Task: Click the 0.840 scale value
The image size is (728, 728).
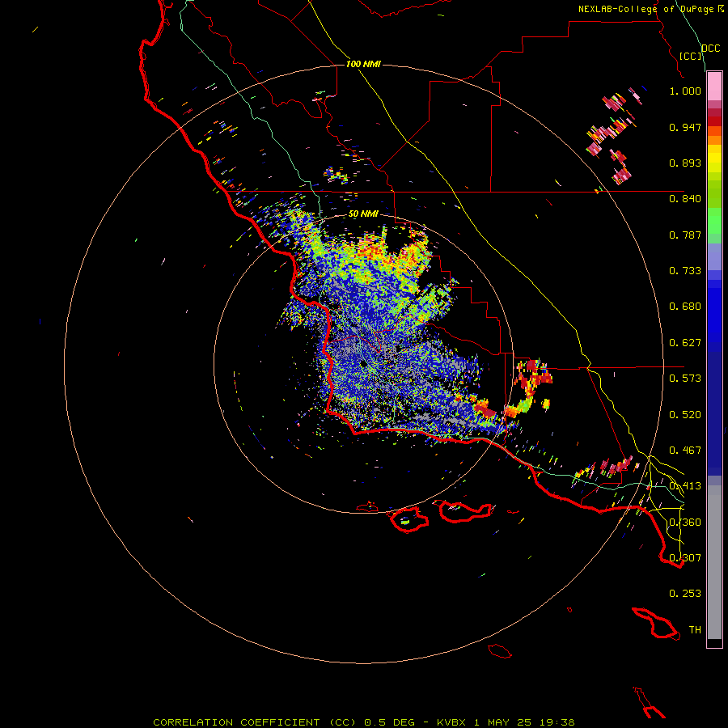Action: coord(685,199)
